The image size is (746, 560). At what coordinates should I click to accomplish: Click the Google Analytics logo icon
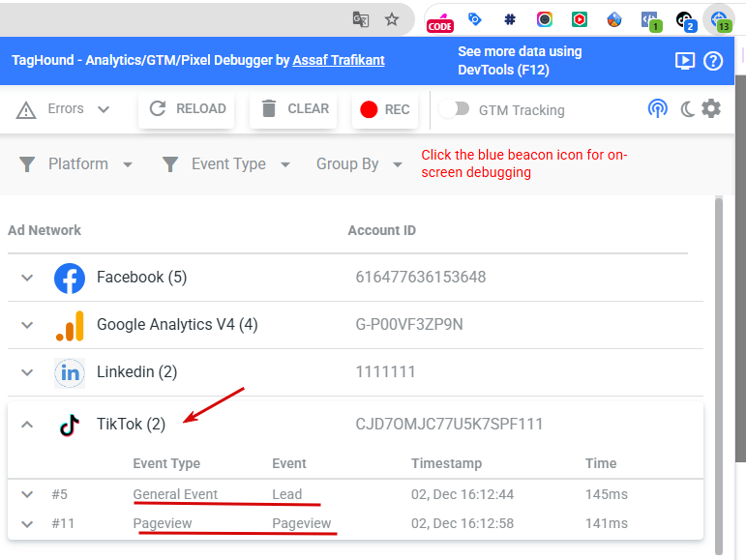click(x=70, y=326)
